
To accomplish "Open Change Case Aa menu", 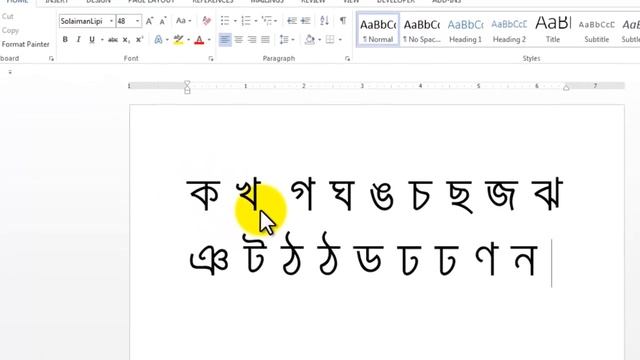I will (x=183, y=21).
